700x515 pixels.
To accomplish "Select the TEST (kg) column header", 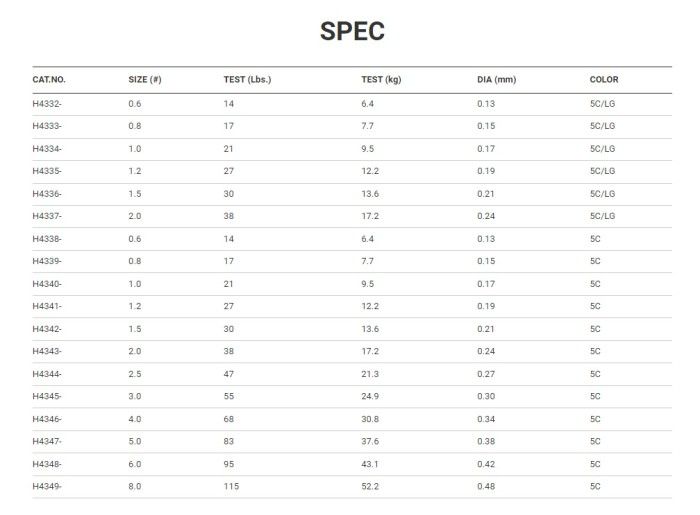I will click(x=381, y=79).
